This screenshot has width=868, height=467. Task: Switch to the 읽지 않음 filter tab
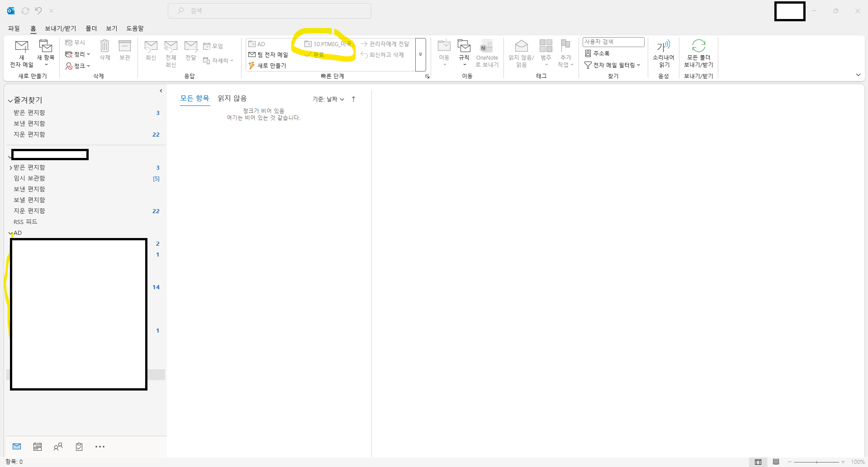232,98
